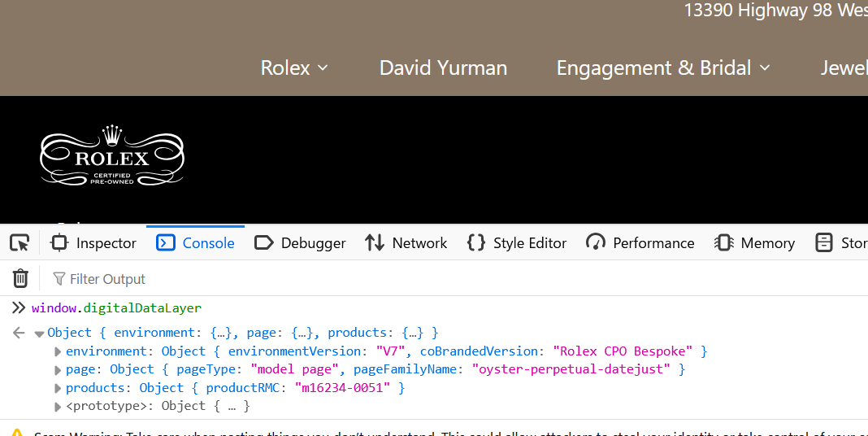Open the David Yurman page
Viewport: 868px width, 436px height.
coord(443,68)
